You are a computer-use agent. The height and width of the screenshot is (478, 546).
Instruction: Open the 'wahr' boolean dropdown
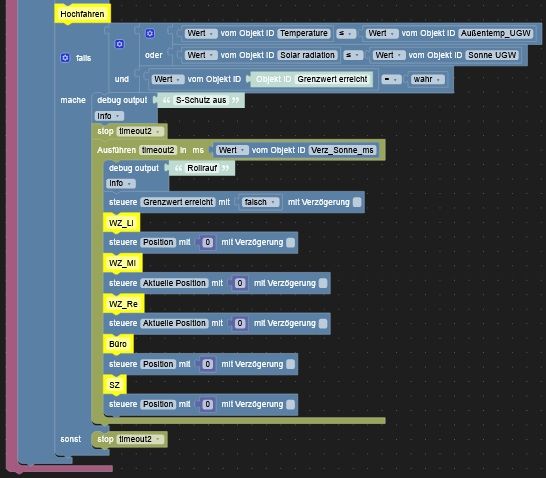pos(427,79)
